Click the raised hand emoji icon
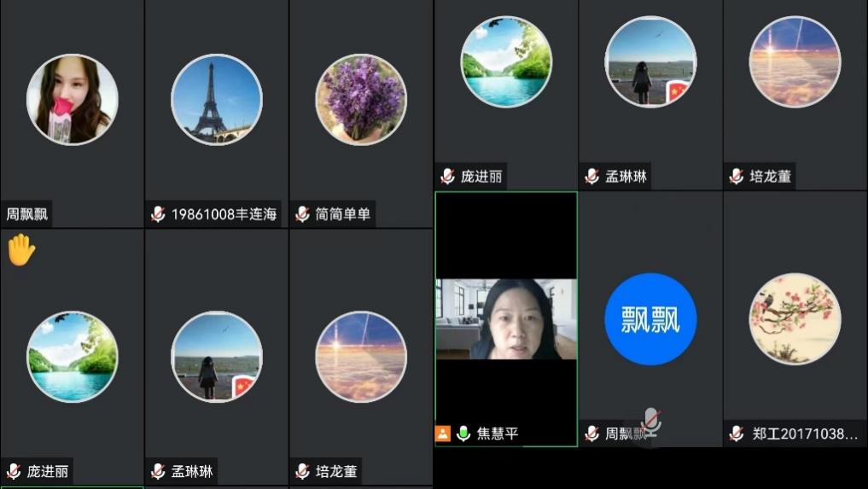The width and height of the screenshot is (868, 489). [x=21, y=250]
